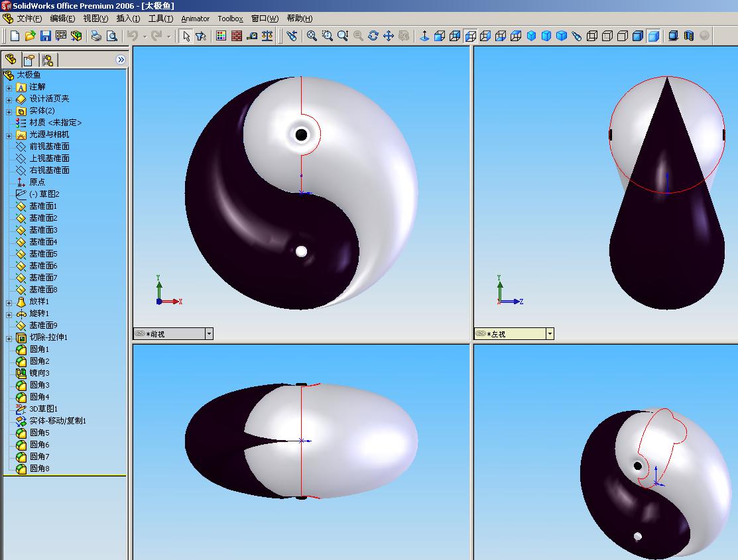The image size is (738, 560).
Task: Expand the panel with double-chevron button
Action: coord(121,60)
